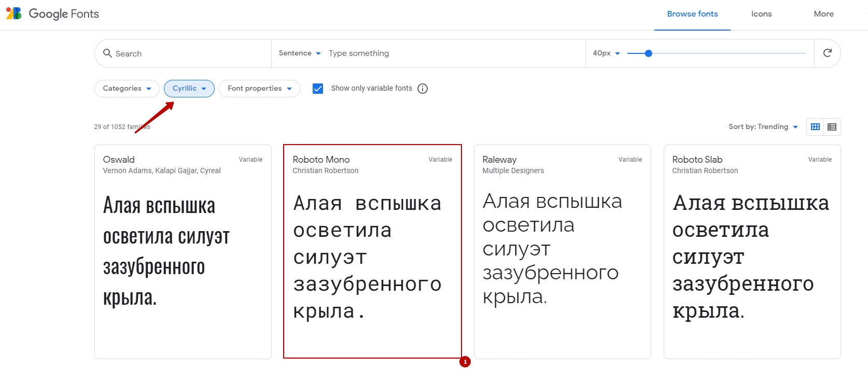The width and height of the screenshot is (868, 370).
Task: Open the Roboto Slab font card
Action: tap(752, 252)
